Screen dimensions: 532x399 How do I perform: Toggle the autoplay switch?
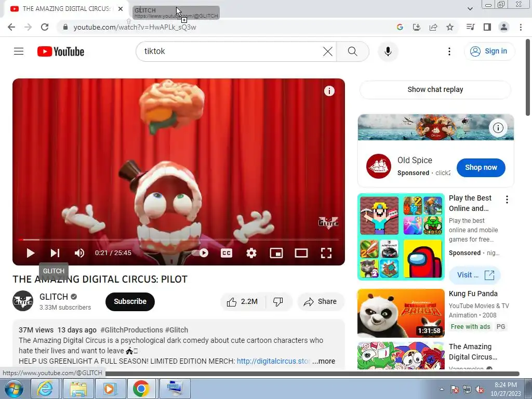point(200,253)
